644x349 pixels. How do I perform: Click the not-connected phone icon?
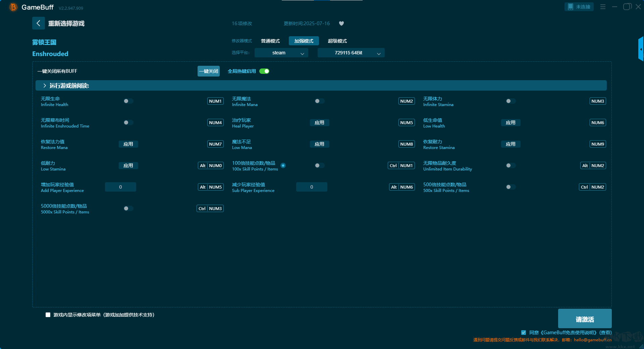(571, 7)
